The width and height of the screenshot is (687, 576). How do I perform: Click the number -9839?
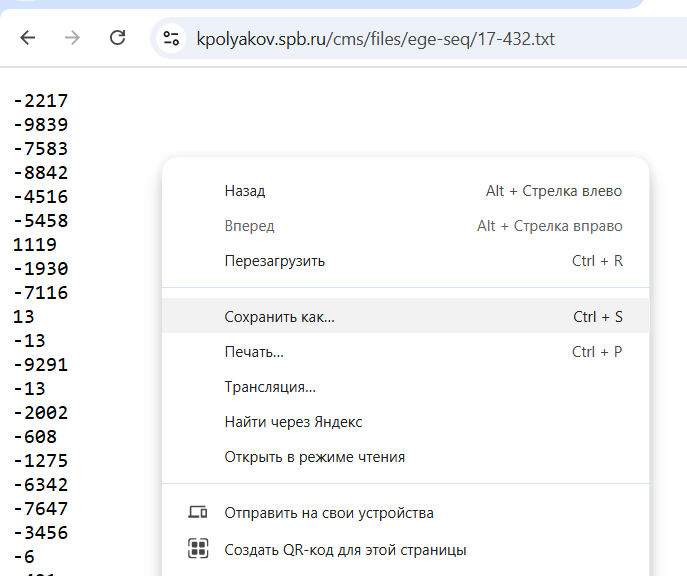40,125
